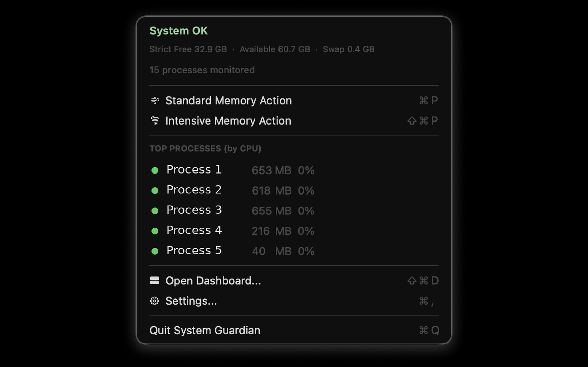Click the green status dot for Process 3
The width and height of the screenshot is (588, 367).
click(x=155, y=211)
